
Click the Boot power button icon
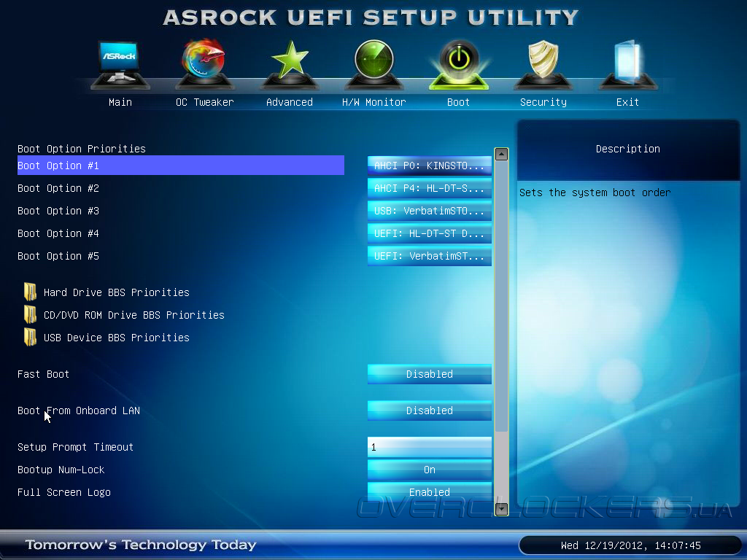459,64
